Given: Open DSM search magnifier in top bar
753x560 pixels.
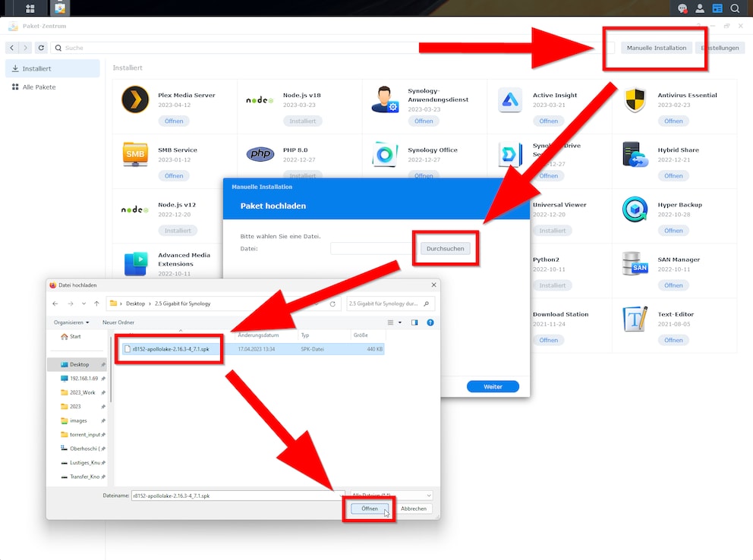Looking at the screenshot, I should tap(735, 8).
